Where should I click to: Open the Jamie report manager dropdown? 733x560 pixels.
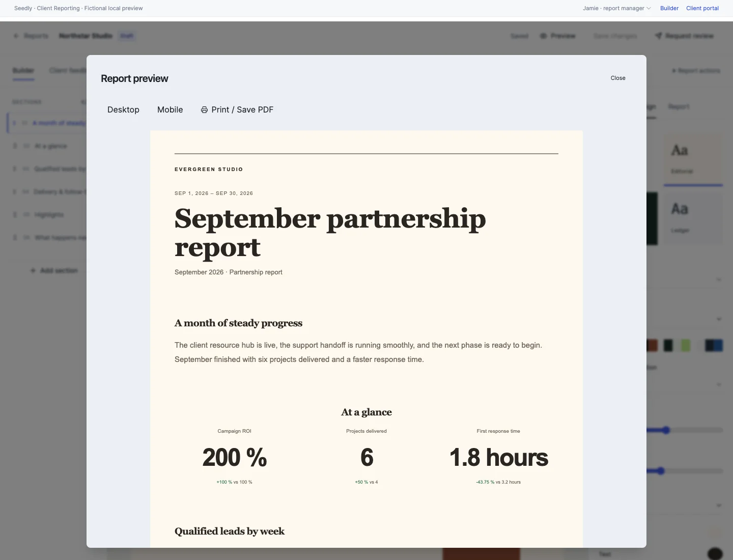[617, 8]
